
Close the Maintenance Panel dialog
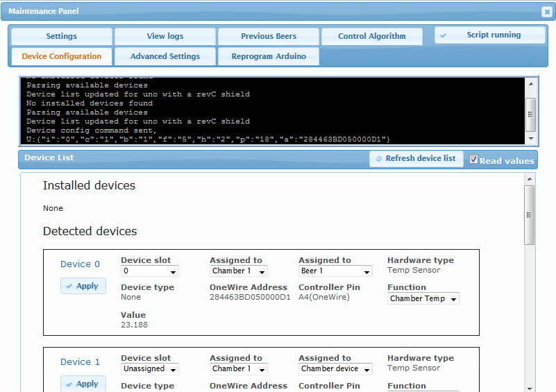click(546, 12)
